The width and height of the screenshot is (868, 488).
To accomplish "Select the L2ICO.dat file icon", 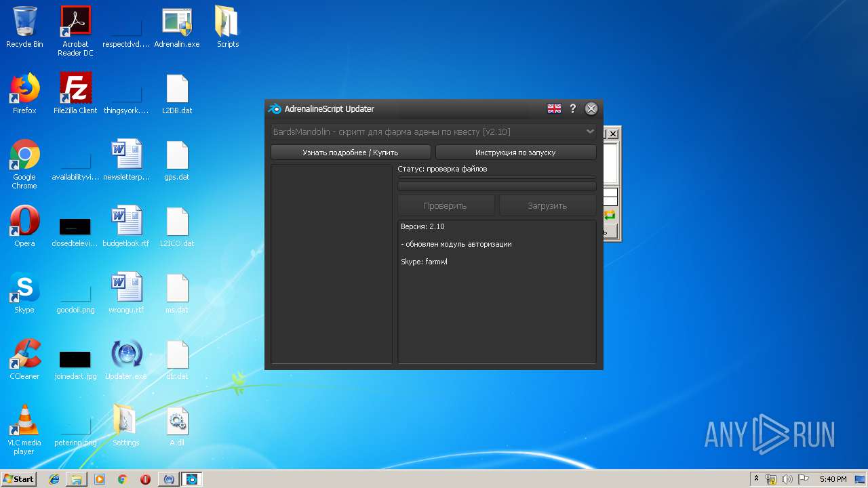I will coord(177,227).
